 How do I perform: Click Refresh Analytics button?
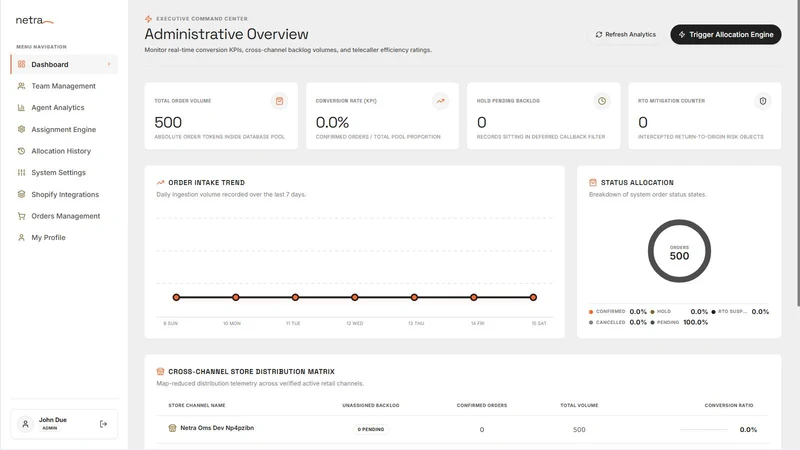pyautogui.click(x=626, y=35)
